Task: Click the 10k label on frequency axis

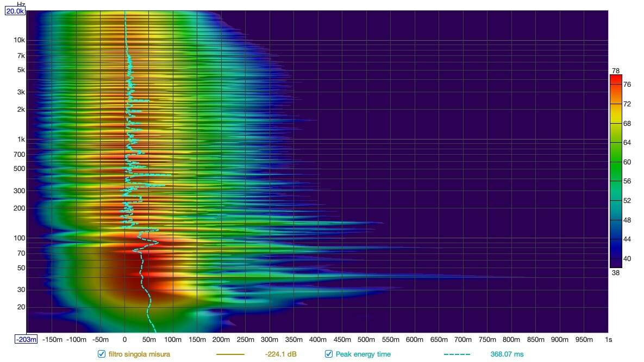Action: click(x=20, y=40)
